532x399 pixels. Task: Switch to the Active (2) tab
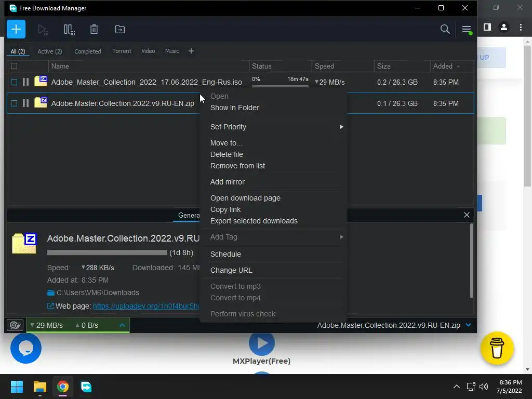(49, 51)
